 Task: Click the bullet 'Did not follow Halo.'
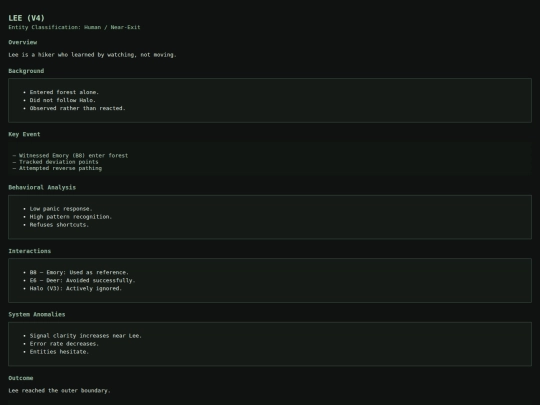pos(63,100)
